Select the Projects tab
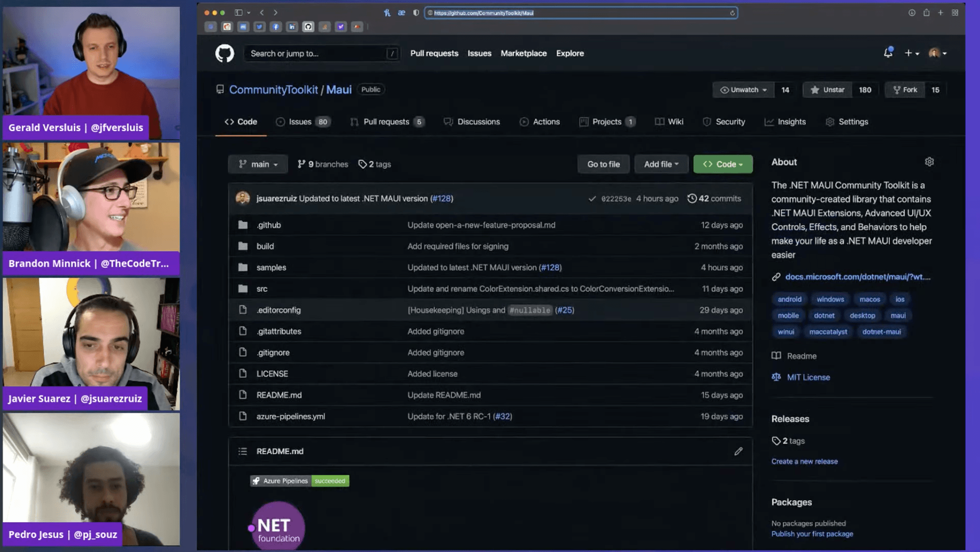980x552 pixels. click(607, 122)
